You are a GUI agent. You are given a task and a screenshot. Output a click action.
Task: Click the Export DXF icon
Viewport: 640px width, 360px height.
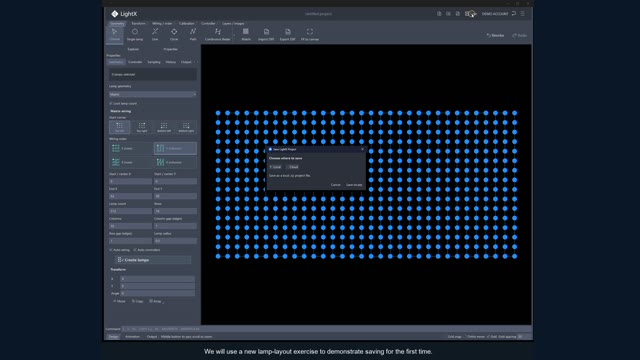288,34
